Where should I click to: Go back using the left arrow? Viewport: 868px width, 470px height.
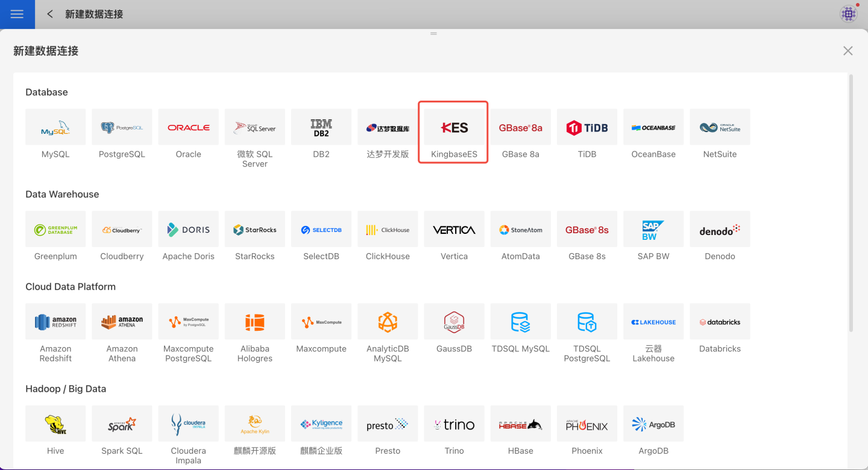(x=50, y=14)
